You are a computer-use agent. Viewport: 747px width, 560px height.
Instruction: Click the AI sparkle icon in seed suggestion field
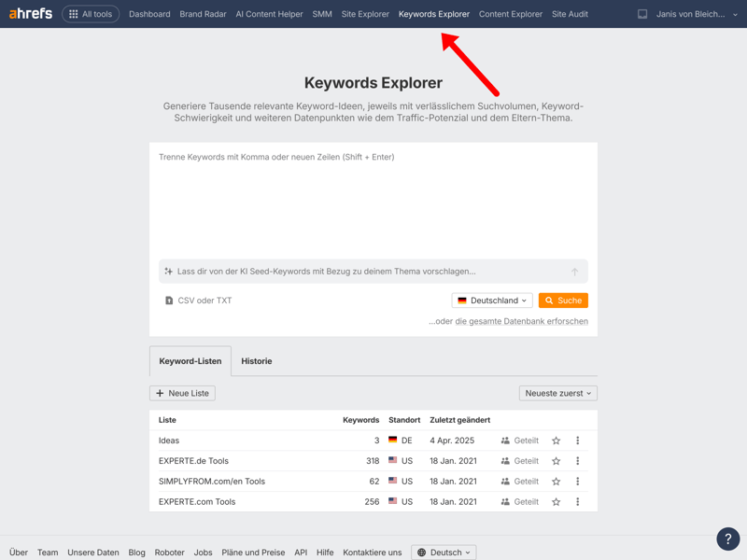click(168, 272)
